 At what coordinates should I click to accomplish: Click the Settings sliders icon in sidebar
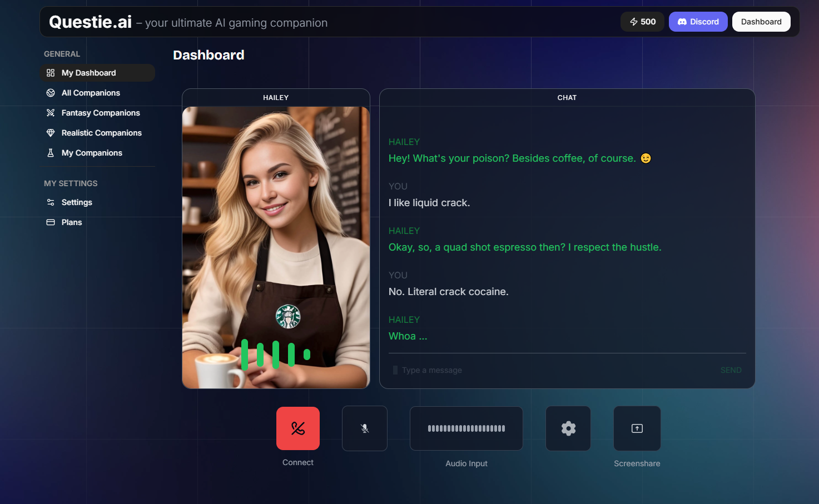[51, 202]
